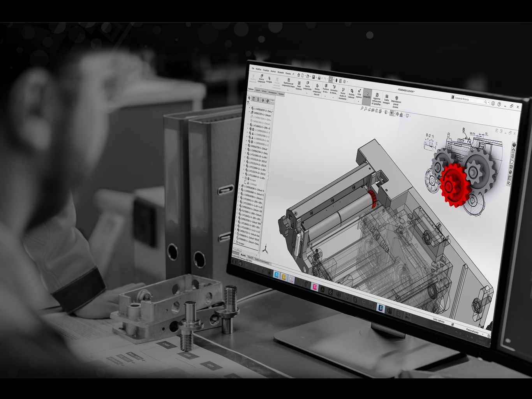Switch to the Assieme ribbon tab

(251, 89)
